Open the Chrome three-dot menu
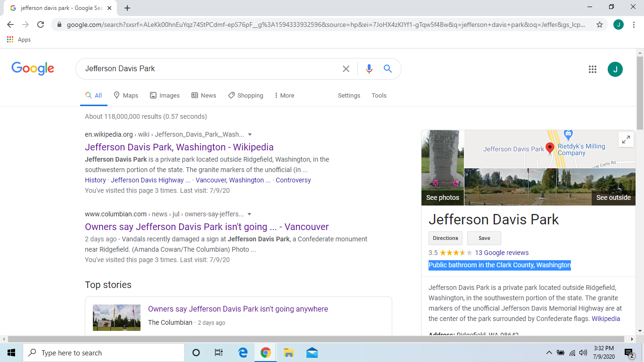Image resolution: width=644 pixels, height=362 pixels. (634, 25)
